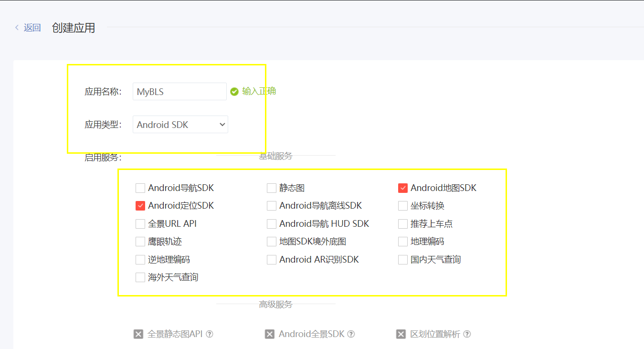The width and height of the screenshot is (644, 349).
Task: Enable 推荐上车点
Action: (x=402, y=223)
